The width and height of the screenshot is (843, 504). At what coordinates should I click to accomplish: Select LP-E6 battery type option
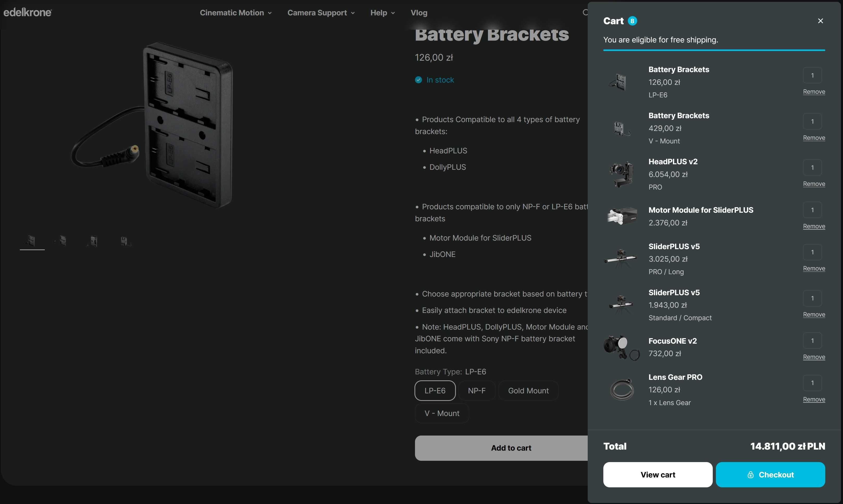pos(435,390)
